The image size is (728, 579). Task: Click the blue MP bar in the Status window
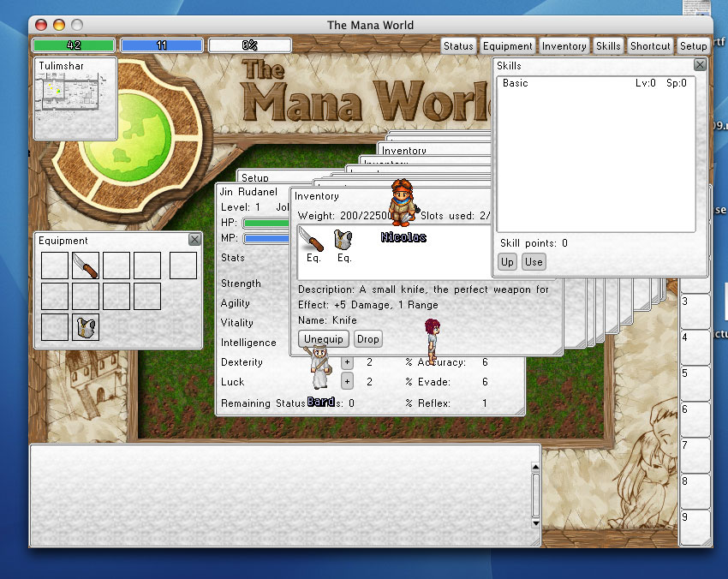pyautogui.click(x=266, y=238)
